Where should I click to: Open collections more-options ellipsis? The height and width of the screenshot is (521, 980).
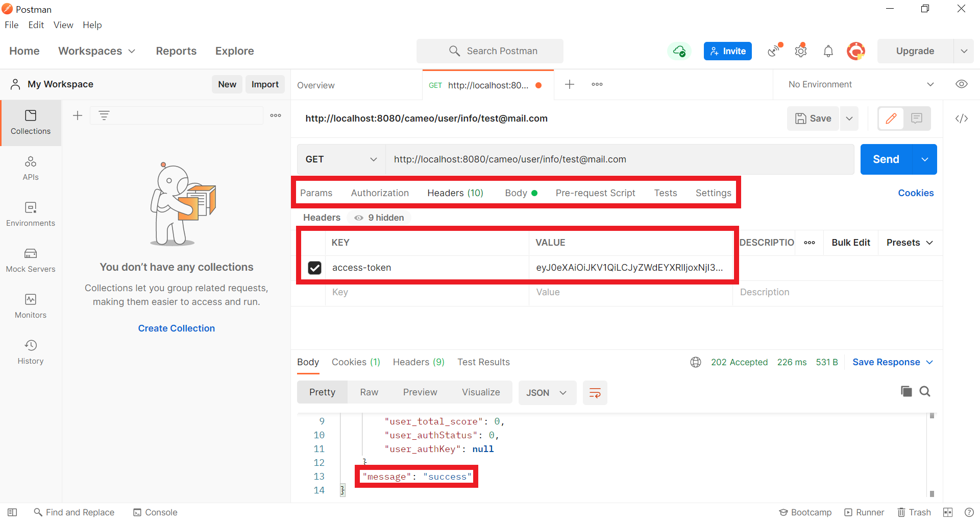coord(276,115)
